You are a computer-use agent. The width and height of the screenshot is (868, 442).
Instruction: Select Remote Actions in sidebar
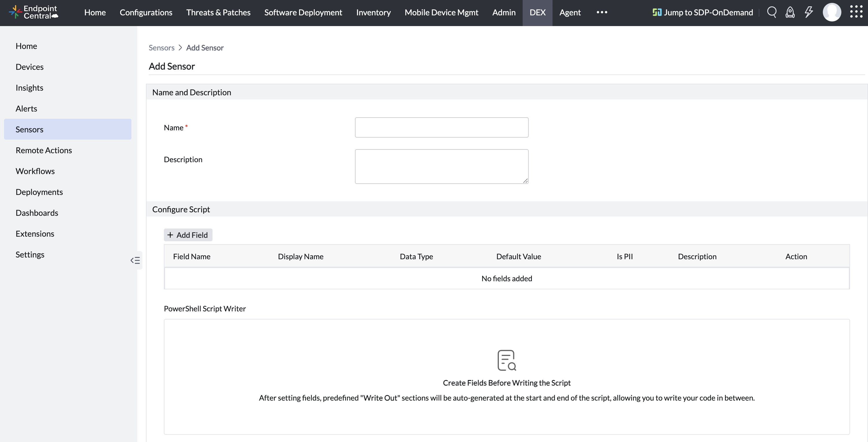click(44, 150)
